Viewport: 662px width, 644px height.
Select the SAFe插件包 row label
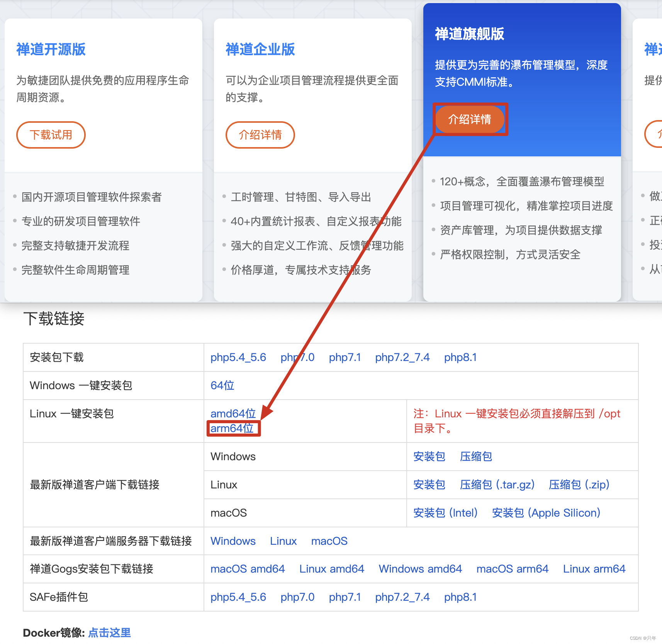[x=59, y=597]
